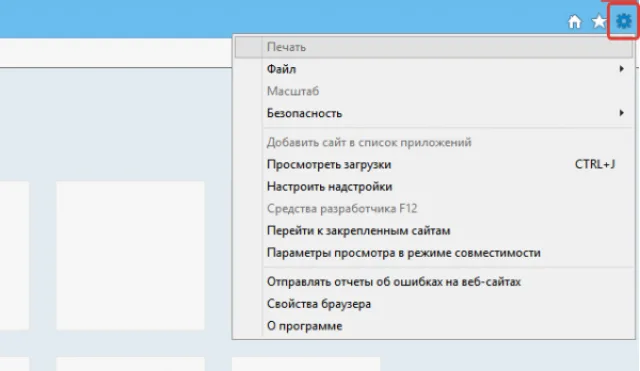Click the Home icon in the browser toolbar
The height and width of the screenshot is (371, 640).
(574, 22)
